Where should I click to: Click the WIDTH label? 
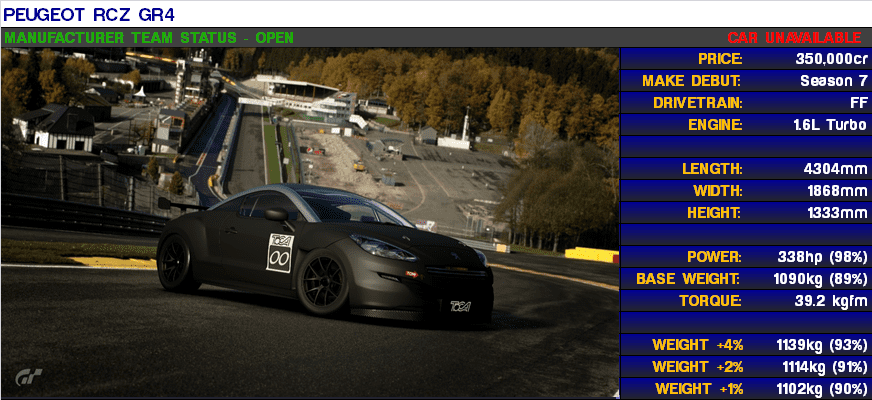718,191
